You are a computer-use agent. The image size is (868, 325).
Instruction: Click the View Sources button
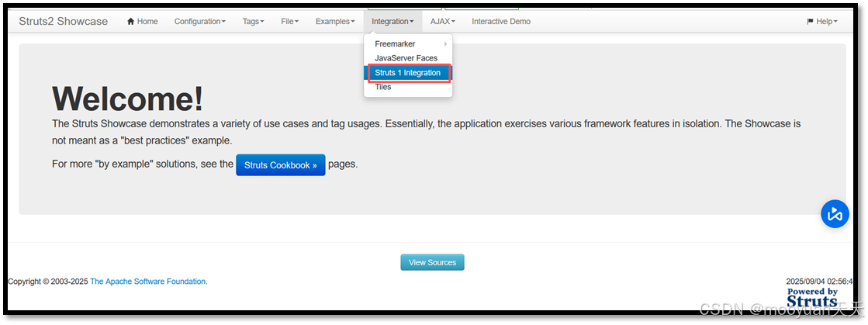coord(432,262)
